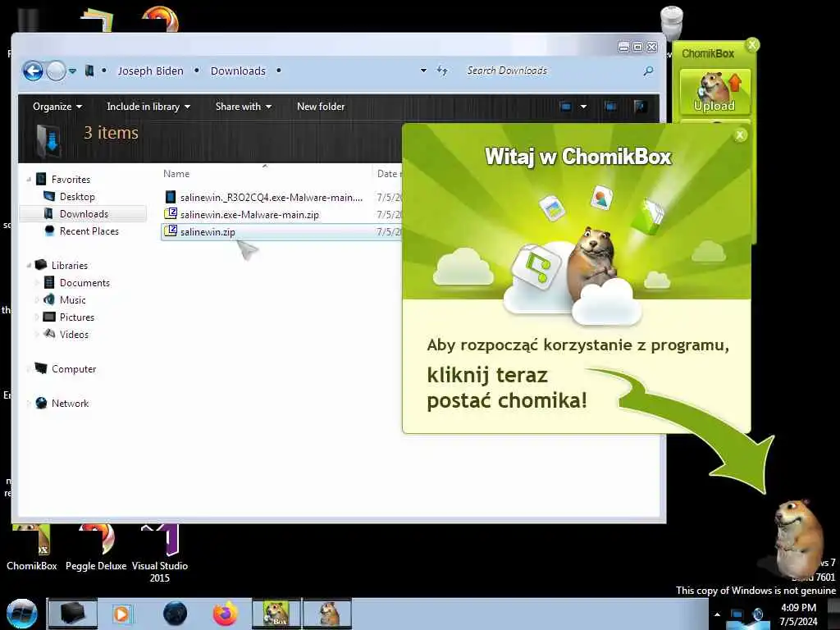Click Computer in navigation pane
Screen dimensions: 840x630
(73, 368)
